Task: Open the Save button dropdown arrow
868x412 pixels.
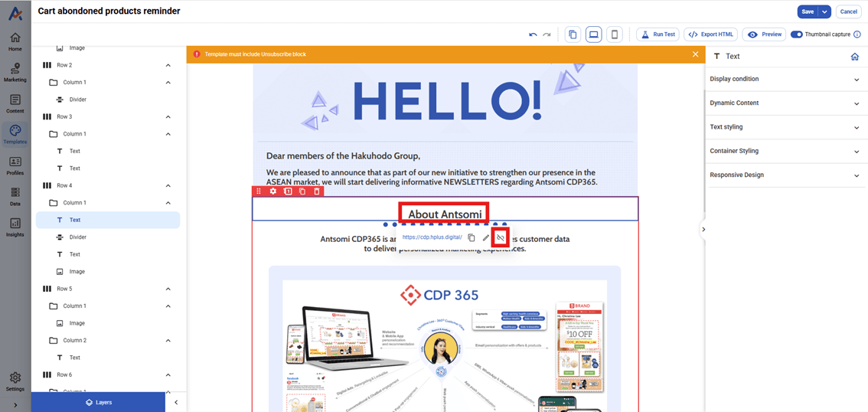Action: point(824,11)
